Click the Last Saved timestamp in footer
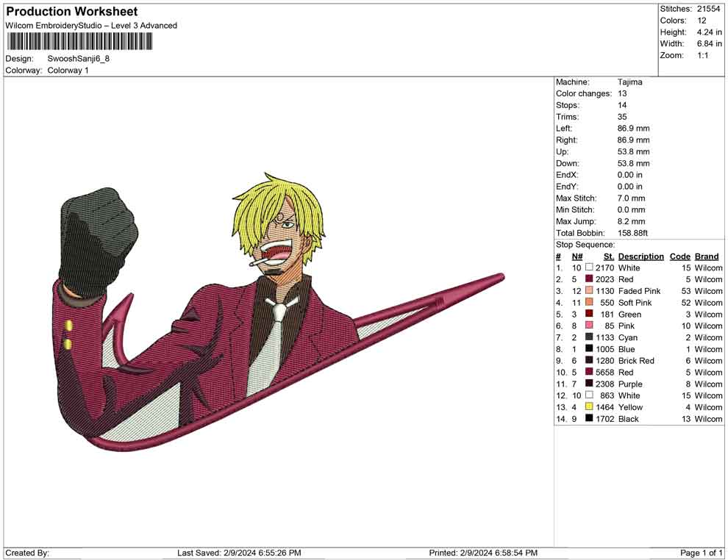The width and height of the screenshot is (728, 560). [239, 553]
